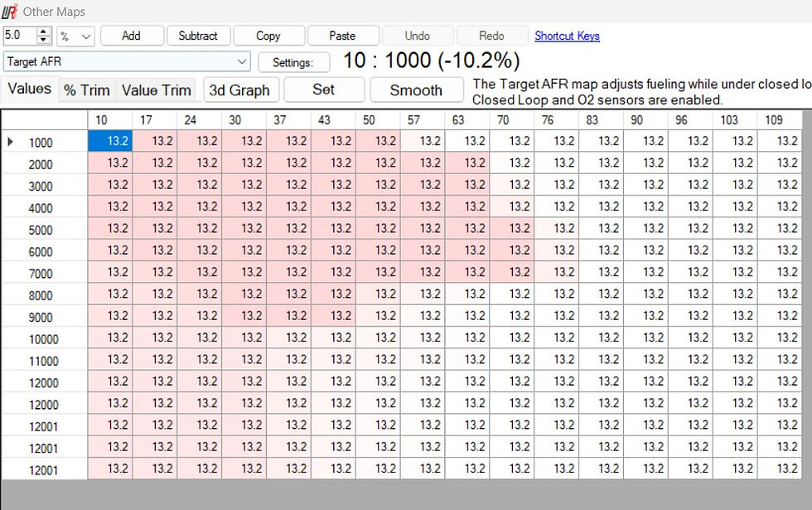Select column header 83
812x510 pixels.
(x=601, y=120)
